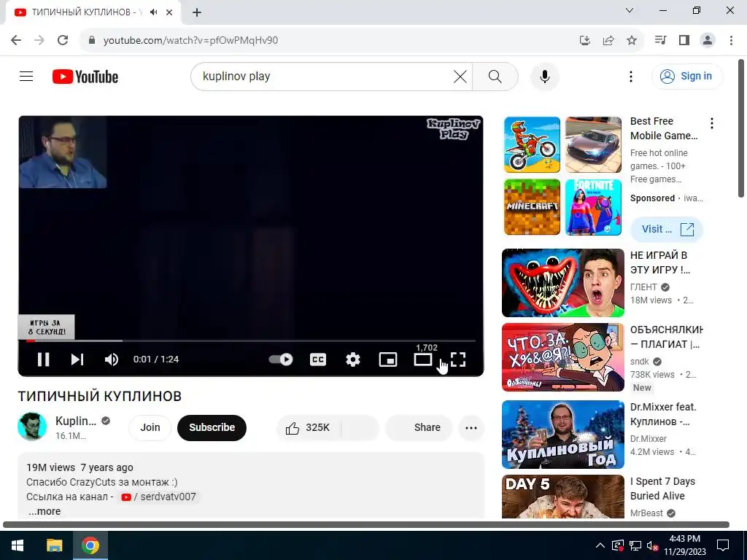Pause the video playback

pos(43,359)
